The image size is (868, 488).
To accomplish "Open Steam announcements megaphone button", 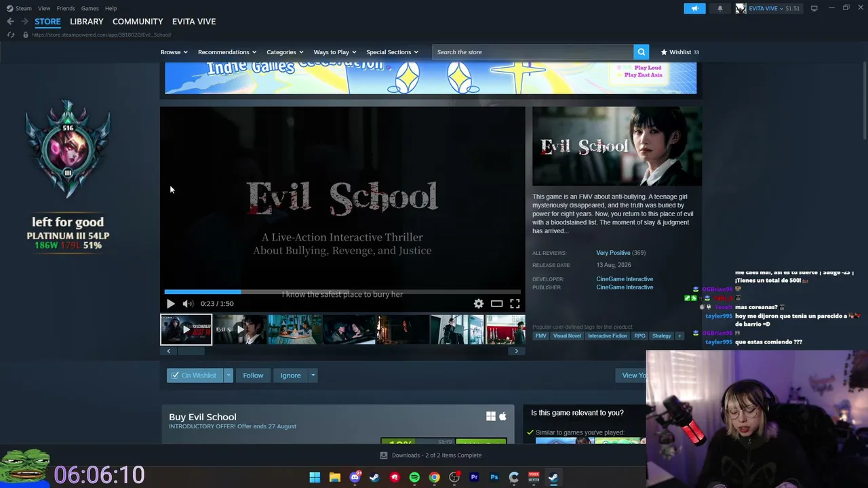I will 695,8.
